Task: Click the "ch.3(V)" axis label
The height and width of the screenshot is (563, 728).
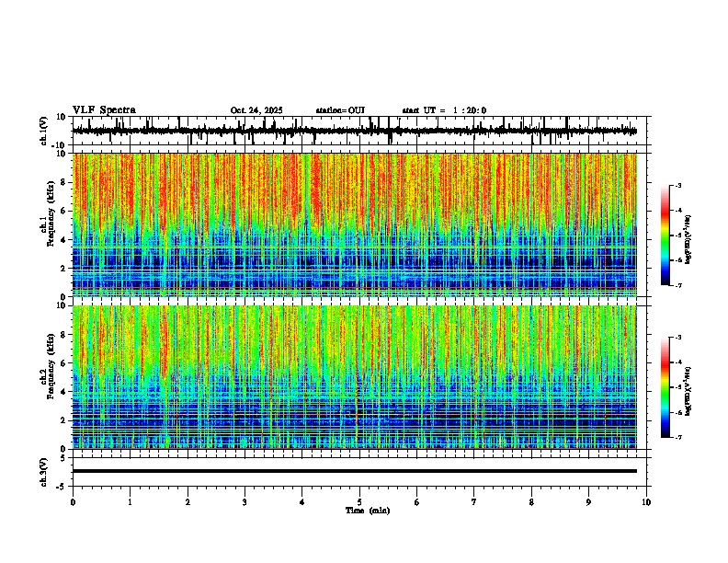Action: (x=43, y=472)
